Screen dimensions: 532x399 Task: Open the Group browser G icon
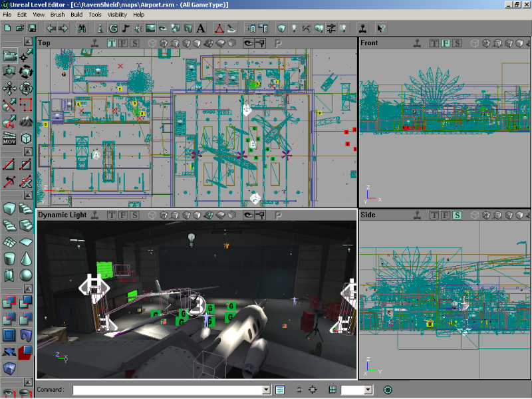pyautogui.click(x=113, y=29)
